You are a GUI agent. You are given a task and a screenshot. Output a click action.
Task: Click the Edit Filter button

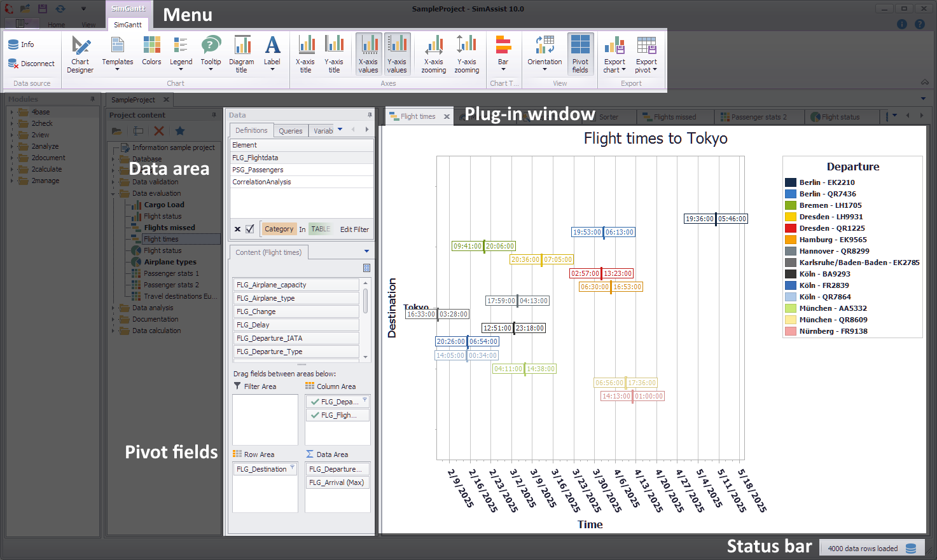[354, 229]
